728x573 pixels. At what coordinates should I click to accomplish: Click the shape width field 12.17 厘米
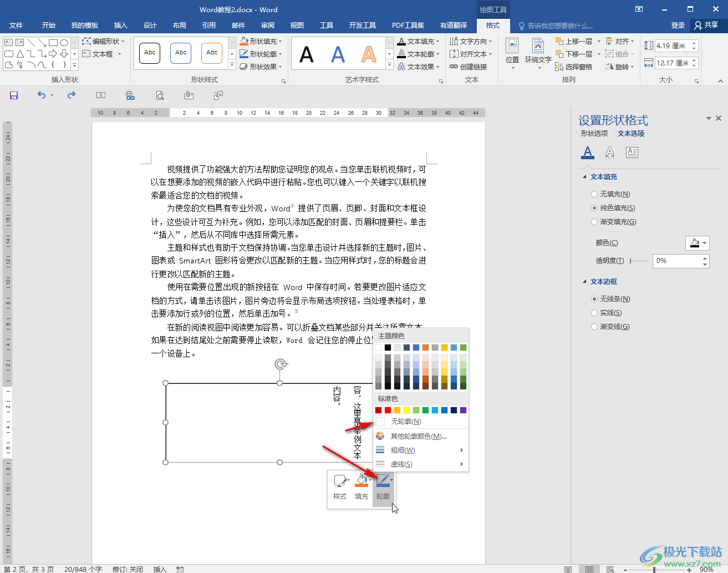coord(673,63)
